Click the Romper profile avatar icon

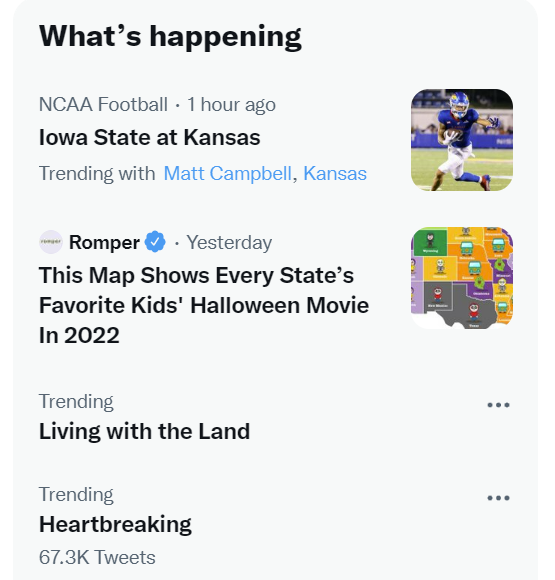(x=51, y=242)
